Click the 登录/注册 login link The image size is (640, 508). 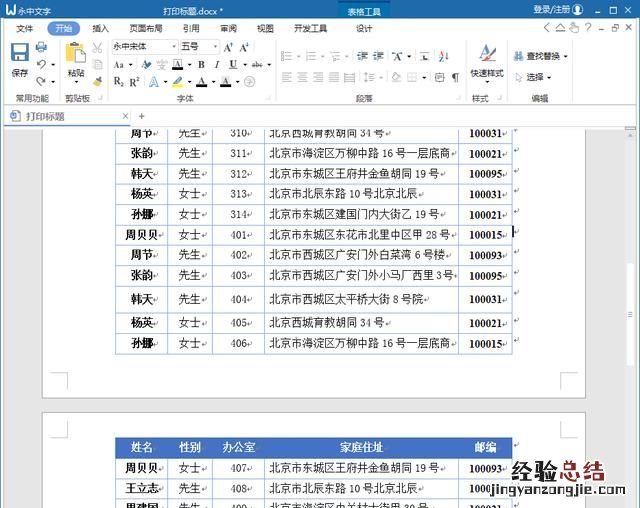[551, 9]
